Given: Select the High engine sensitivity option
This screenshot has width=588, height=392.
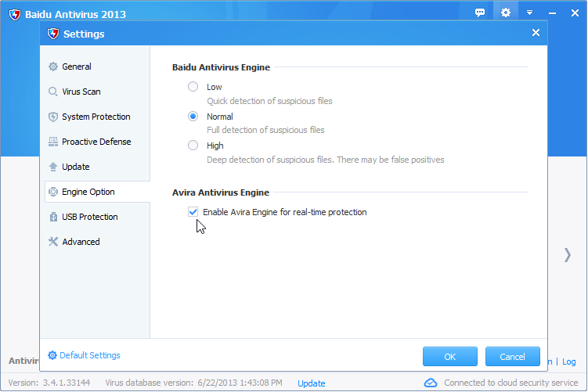Looking at the screenshot, I should click(193, 146).
